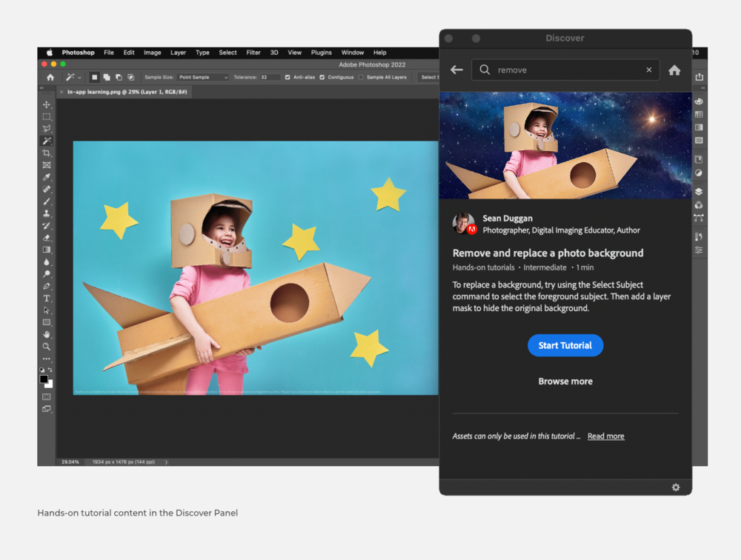
Task: Close the In-app learning.png tab
Action: (x=62, y=92)
